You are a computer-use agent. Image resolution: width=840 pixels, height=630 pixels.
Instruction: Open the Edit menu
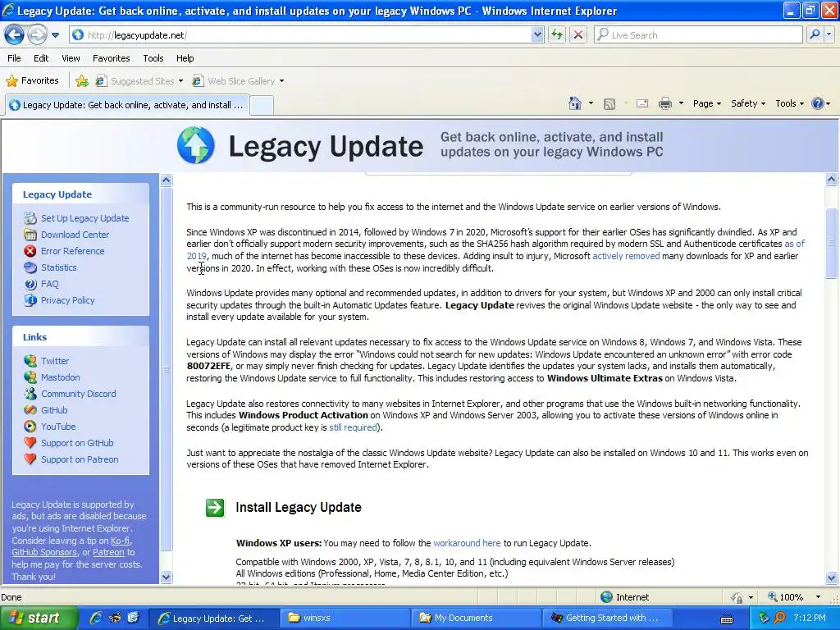[41, 58]
